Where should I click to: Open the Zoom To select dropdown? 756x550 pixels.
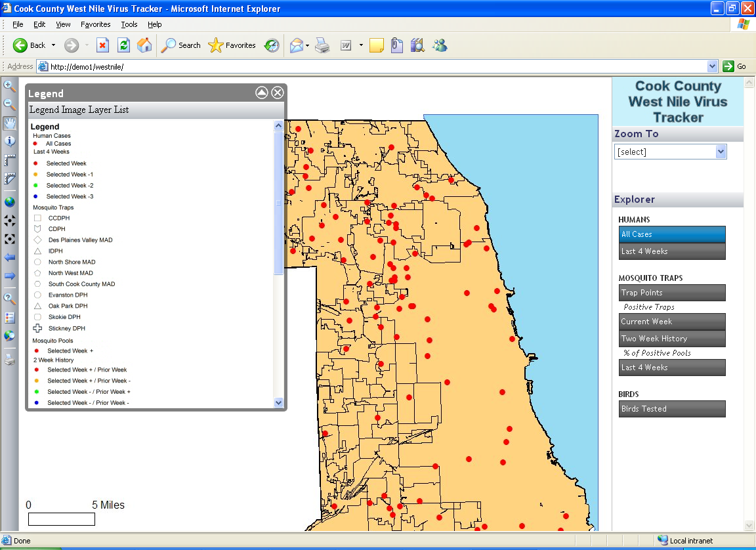721,152
